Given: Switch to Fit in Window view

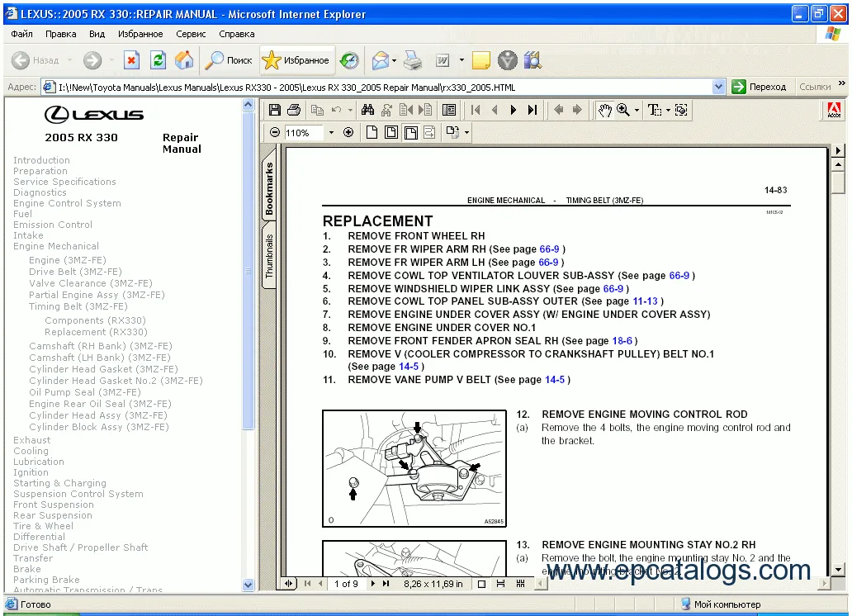Looking at the screenshot, I should coord(391,132).
